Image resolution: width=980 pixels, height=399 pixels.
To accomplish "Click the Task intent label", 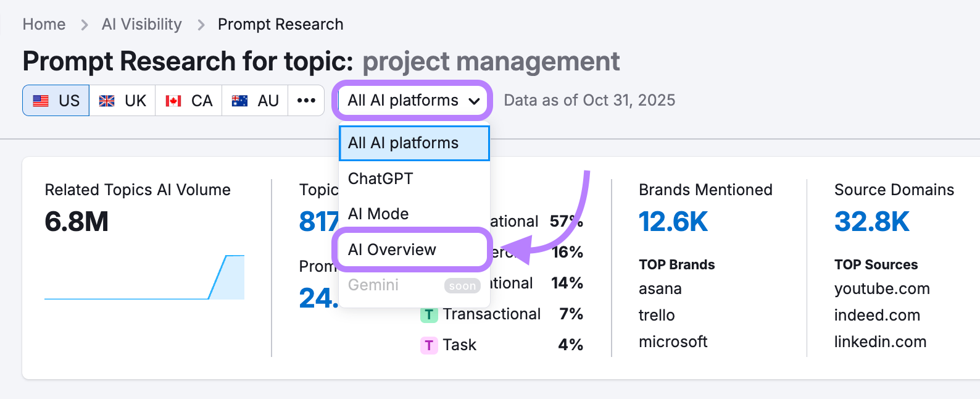I will 460,345.
